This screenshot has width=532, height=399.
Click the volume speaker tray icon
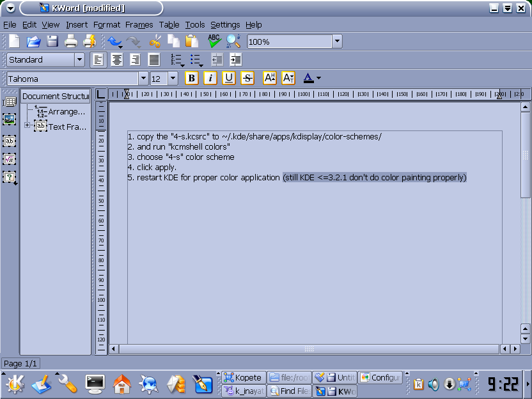434,384
